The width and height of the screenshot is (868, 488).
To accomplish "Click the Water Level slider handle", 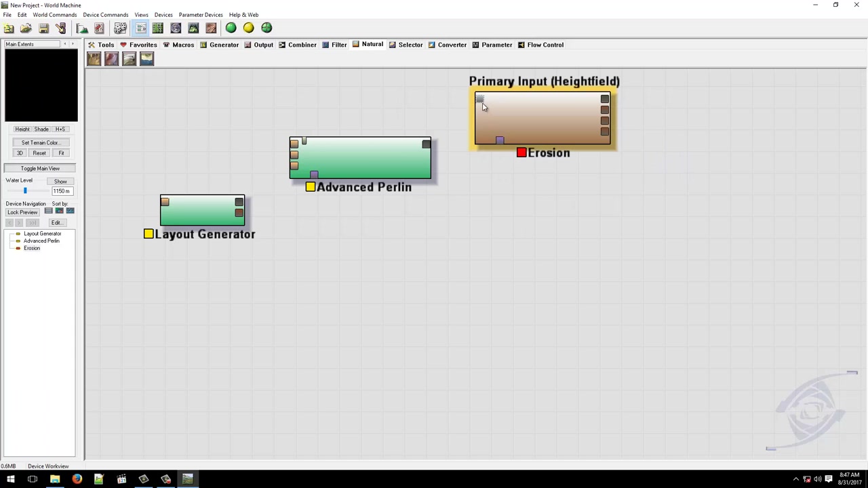I will tap(25, 190).
